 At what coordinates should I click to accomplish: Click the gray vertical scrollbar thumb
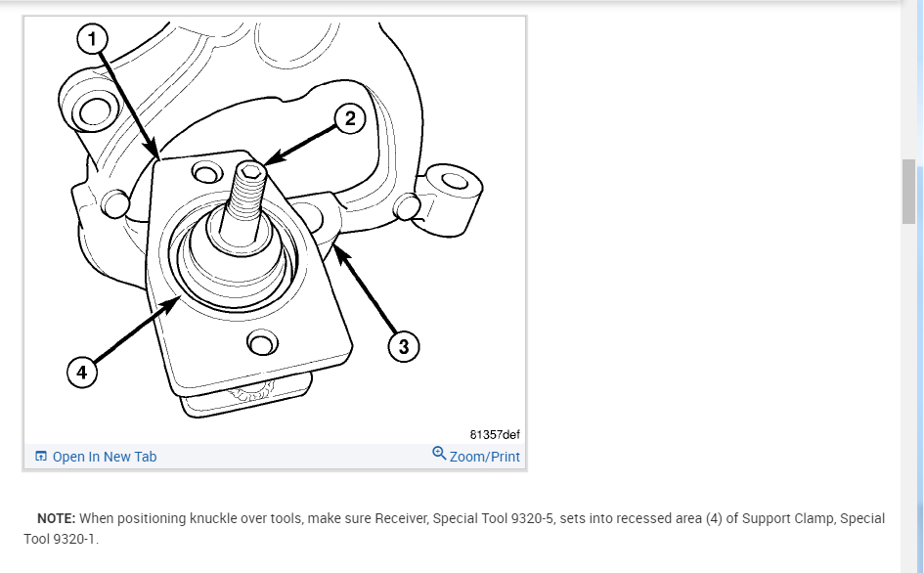point(908,192)
